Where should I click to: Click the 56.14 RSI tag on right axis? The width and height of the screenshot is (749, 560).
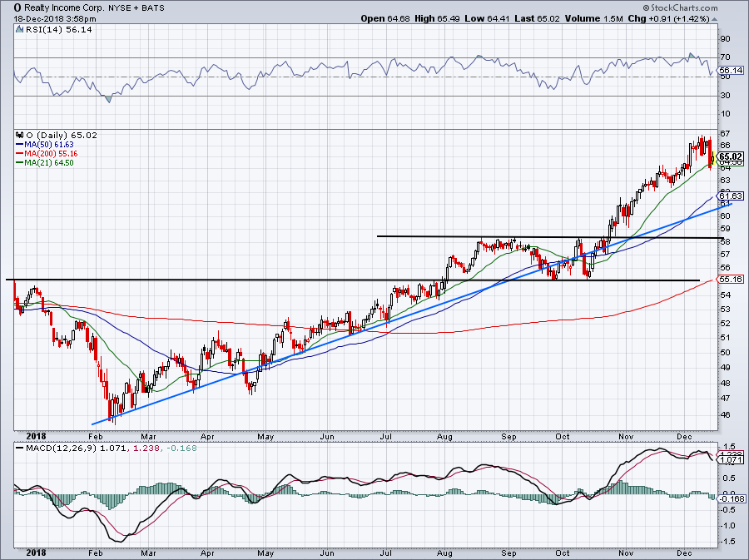tap(732, 70)
